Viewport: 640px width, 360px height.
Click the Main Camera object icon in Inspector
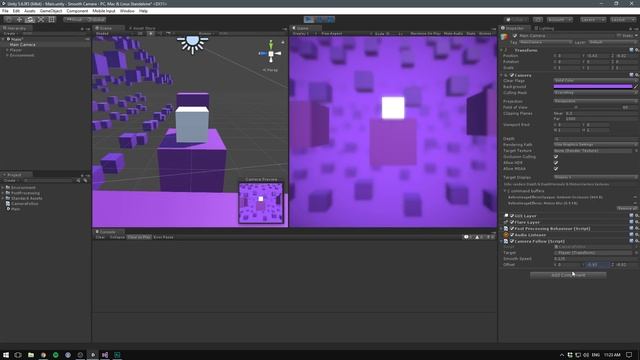505,37
